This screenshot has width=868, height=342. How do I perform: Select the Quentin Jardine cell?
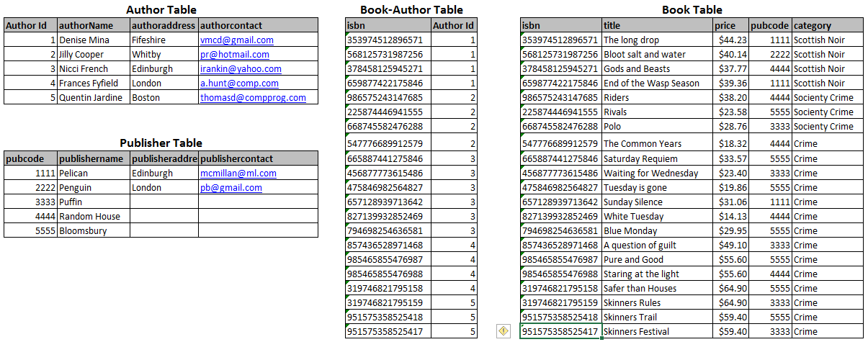(93, 98)
